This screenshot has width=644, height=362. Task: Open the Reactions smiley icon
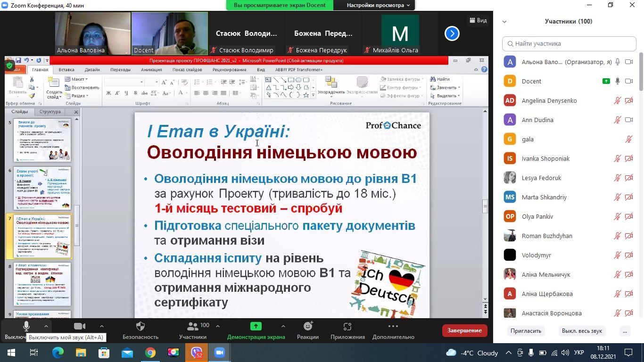point(308,326)
